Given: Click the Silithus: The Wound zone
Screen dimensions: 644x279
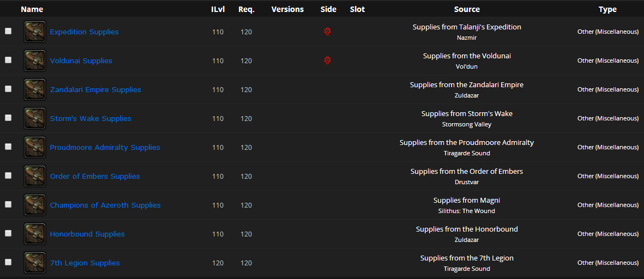Looking at the screenshot, I should (x=467, y=211).
